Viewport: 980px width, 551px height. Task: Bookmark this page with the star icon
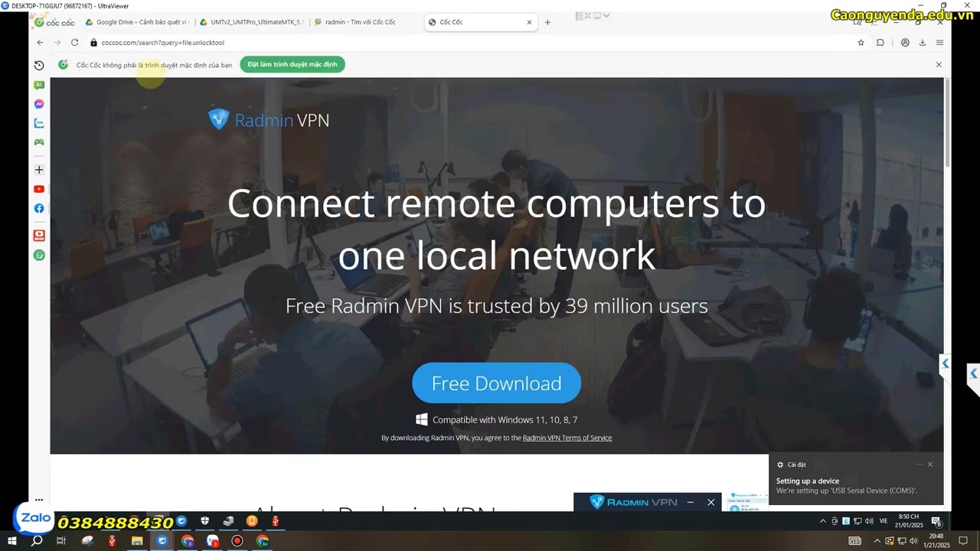[861, 43]
